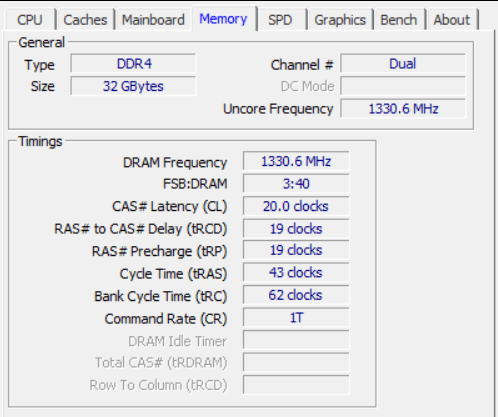This screenshot has width=498, height=417.
Task: Switch to the CPU tab
Action: pos(30,20)
